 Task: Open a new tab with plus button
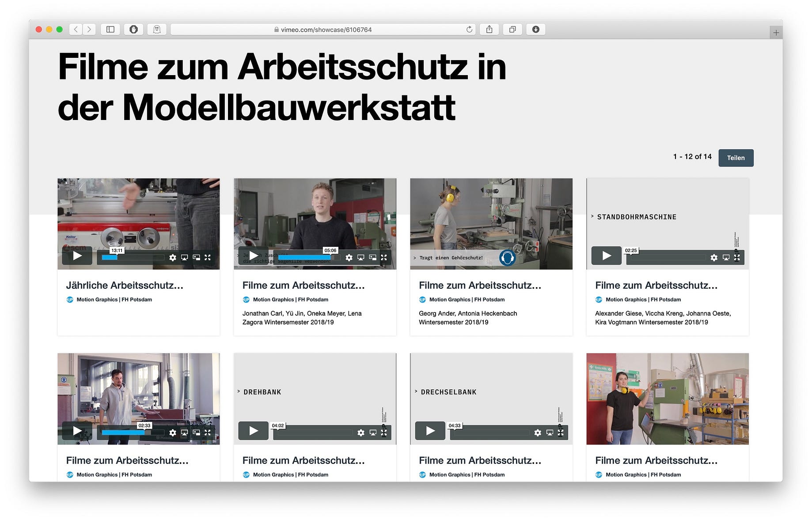[x=776, y=33]
